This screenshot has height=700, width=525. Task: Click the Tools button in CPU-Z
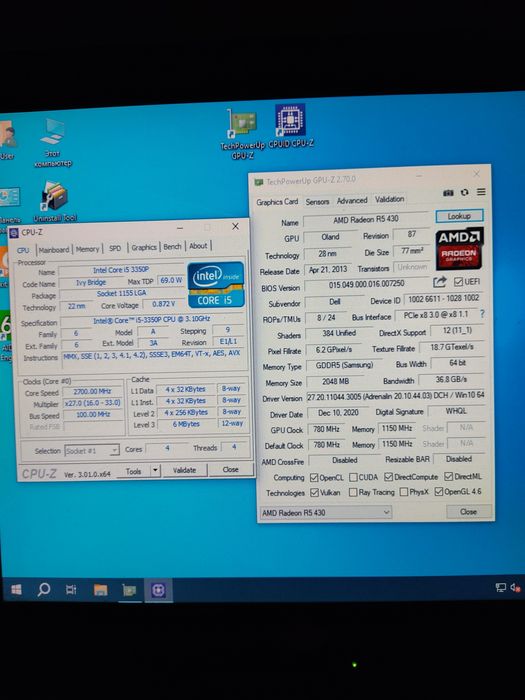[133, 471]
